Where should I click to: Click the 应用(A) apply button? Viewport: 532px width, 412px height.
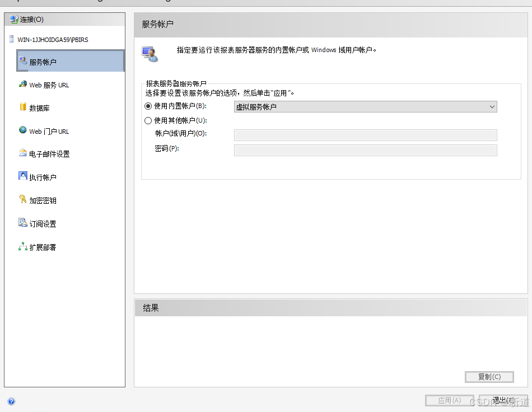[449, 401]
